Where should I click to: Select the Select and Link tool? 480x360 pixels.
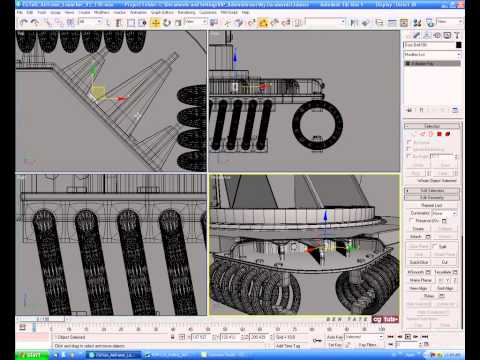[x=47, y=23]
